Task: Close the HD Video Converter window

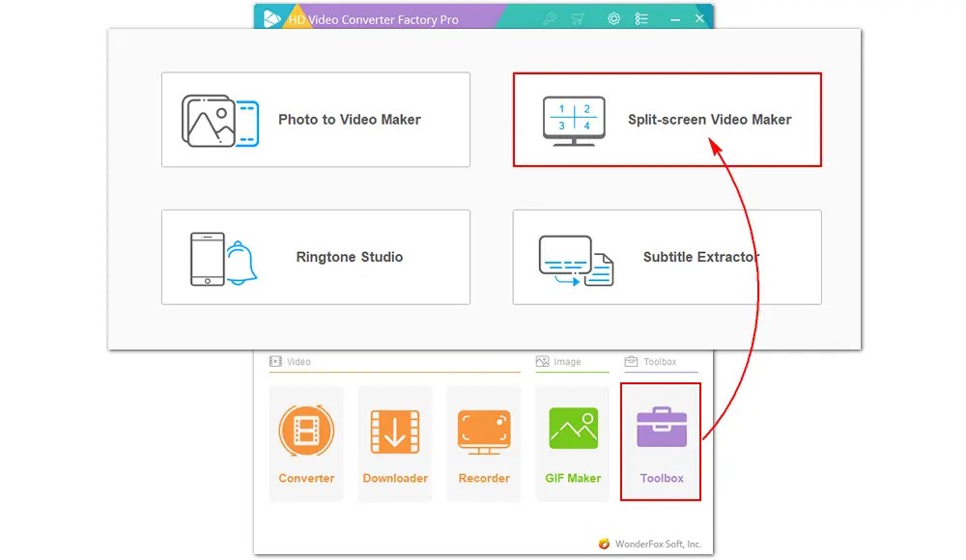Action: [699, 18]
